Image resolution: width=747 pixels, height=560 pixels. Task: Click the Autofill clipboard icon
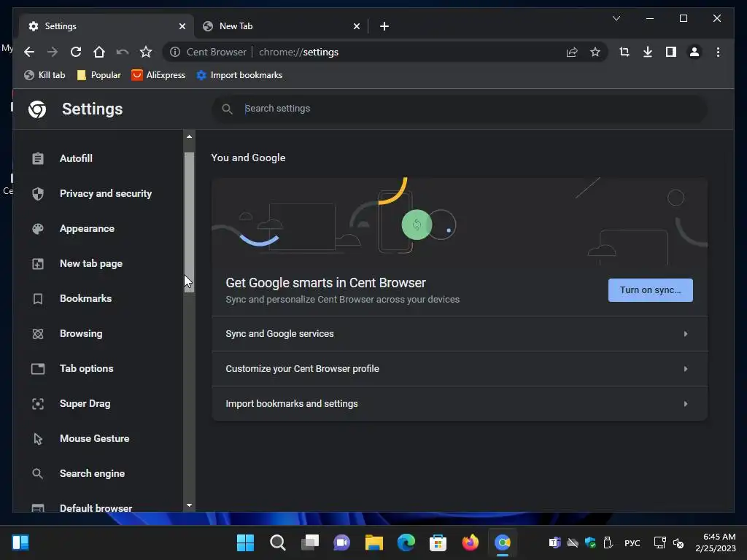[38, 158]
